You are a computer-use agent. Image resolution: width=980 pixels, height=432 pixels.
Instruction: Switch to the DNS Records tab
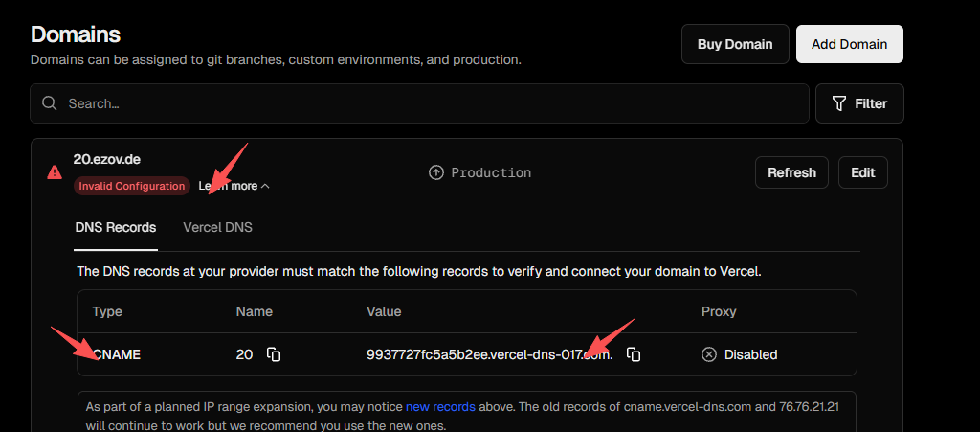point(116,227)
